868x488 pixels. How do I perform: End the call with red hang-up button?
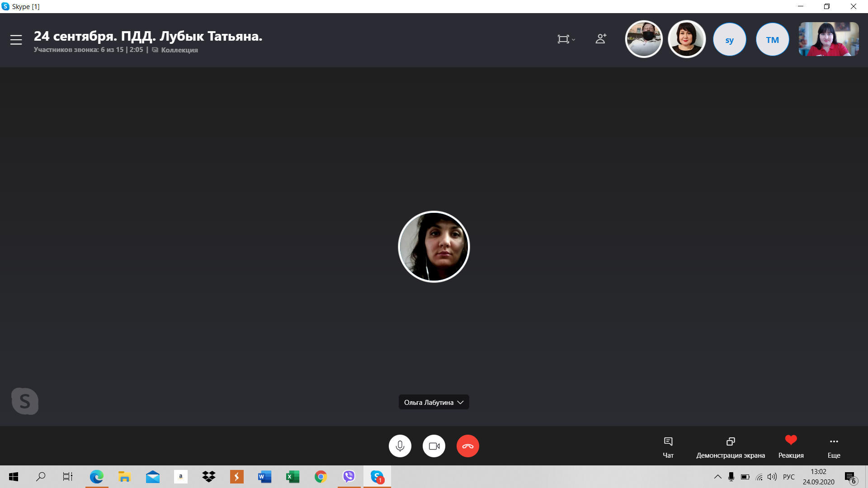point(468,446)
